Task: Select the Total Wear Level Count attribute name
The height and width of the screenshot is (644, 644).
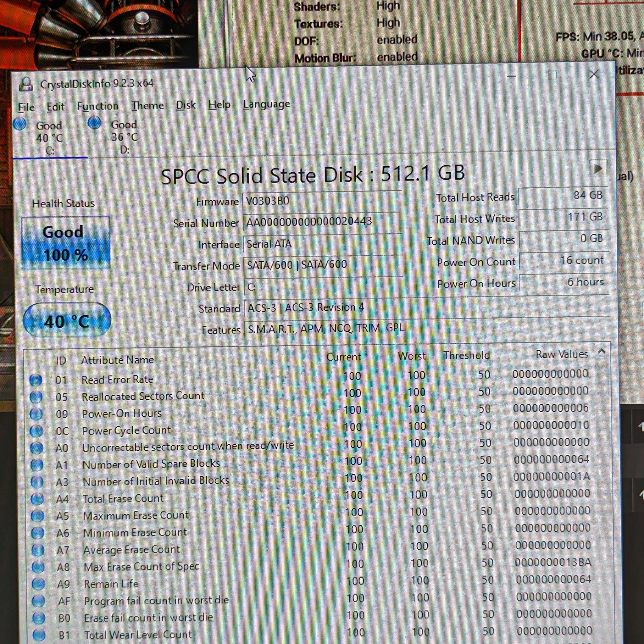Action: 138,635
